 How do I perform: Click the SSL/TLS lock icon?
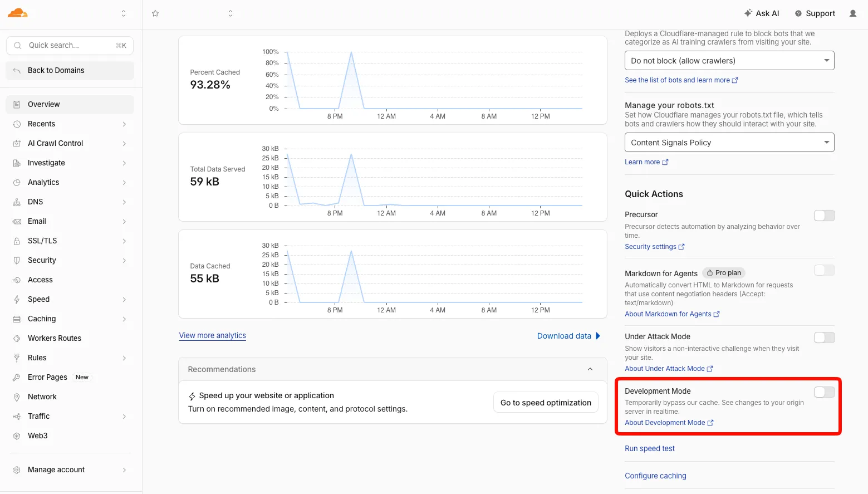point(17,241)
